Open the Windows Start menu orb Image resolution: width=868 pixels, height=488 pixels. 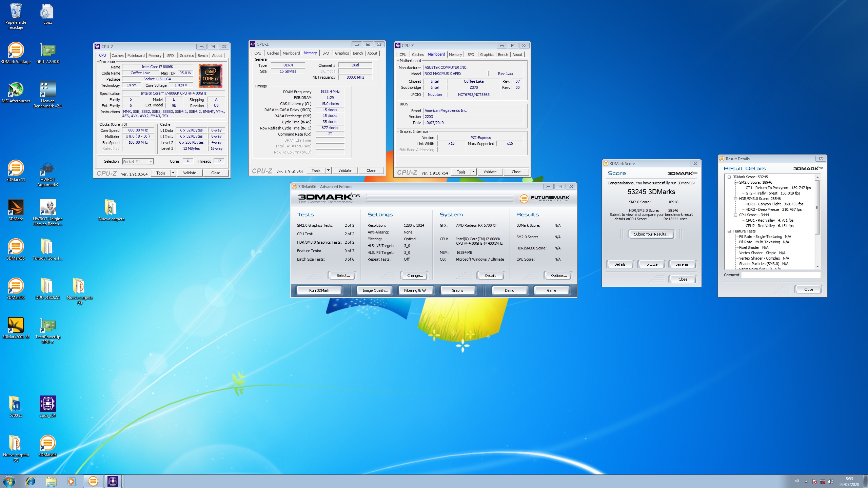click(9, 481)
